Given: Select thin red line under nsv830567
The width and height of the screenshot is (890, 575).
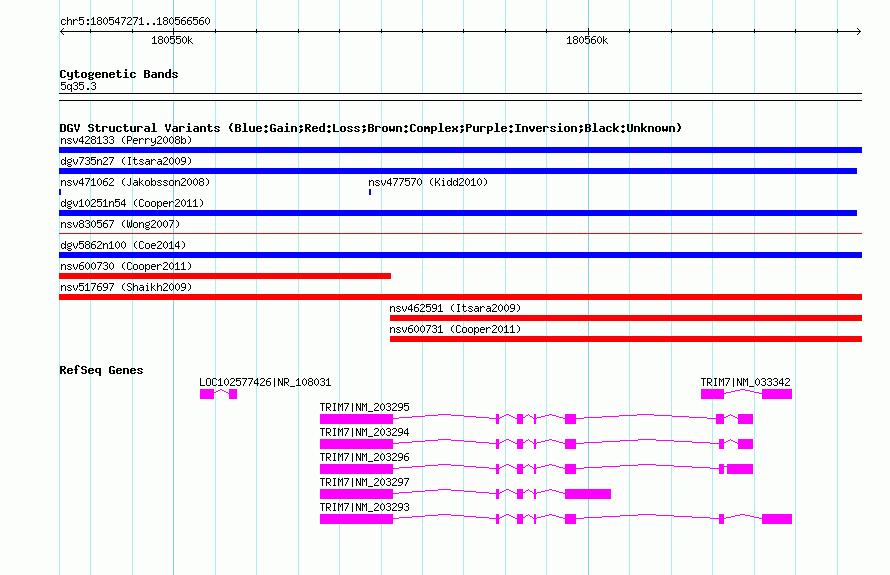Looking at the screenshot, I should point(460,233).
